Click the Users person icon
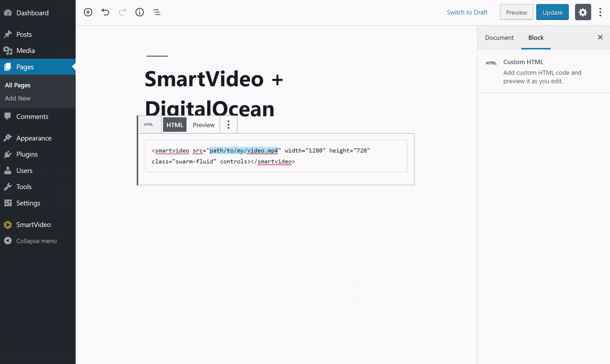This screenshot has height=364, width=610. 8,171
